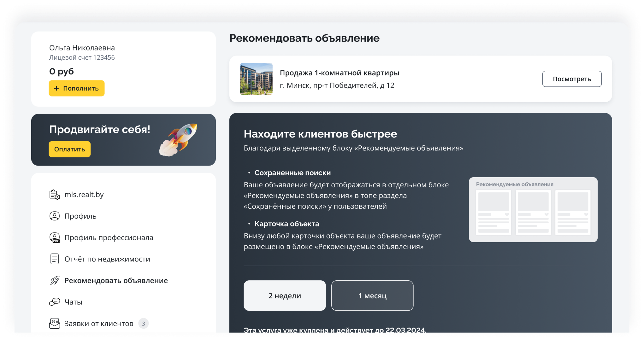The width and height of the screenshot is (644, 340).
Task: Click the Чаты speech bubble icon
Action: 55,302
